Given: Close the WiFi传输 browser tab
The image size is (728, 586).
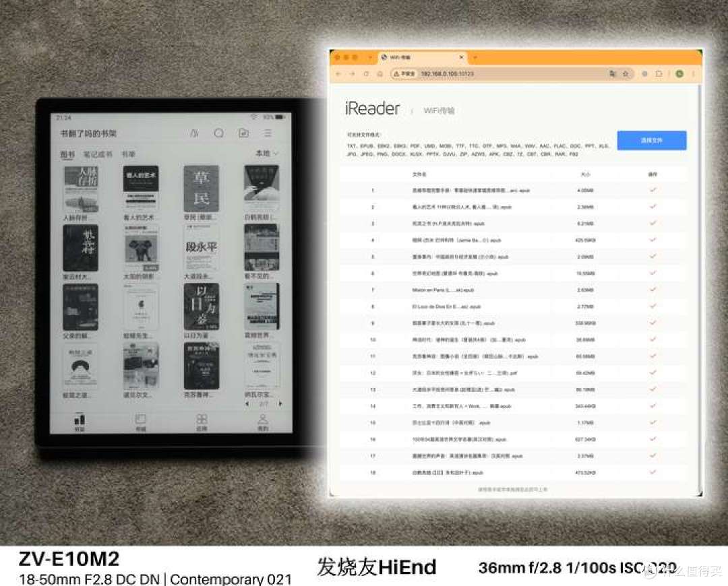Looking at the screenshot, I should (462, 57).
